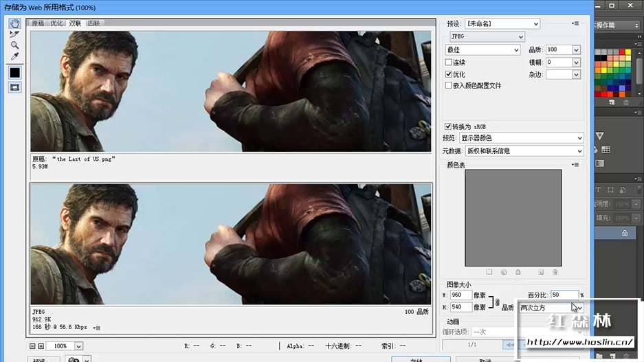The width and height of the screenshot is (644, 362).
Task: Open the 100% zoom level dropdown
Action: tap(78, 346)
